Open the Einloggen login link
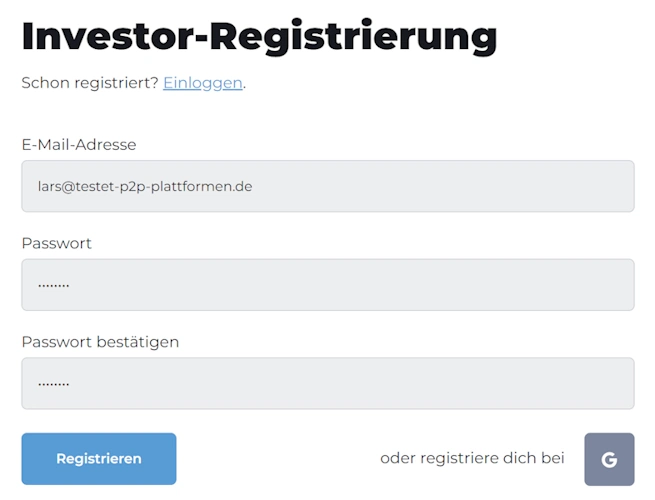Viewport: 655px width, 500px height. point(203,83)
